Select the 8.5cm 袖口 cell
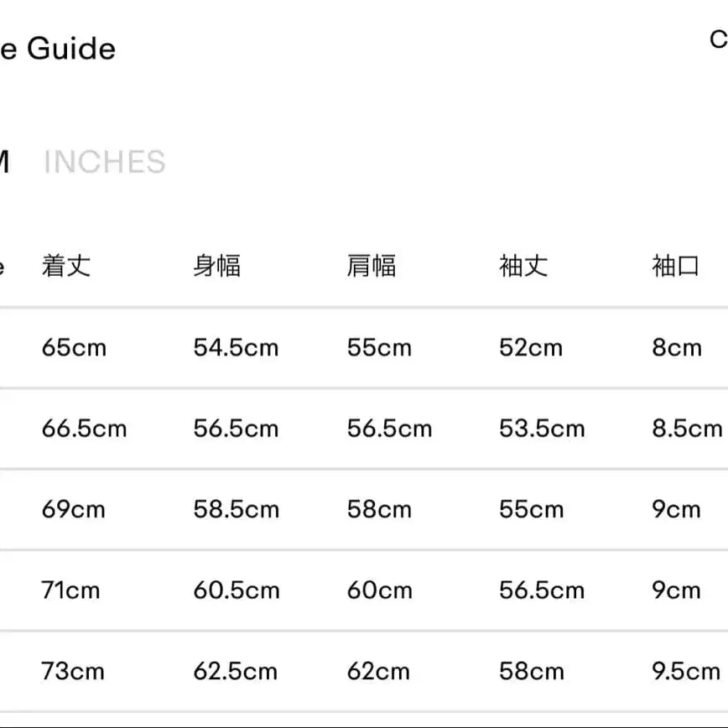 click(x=687, y=429)
